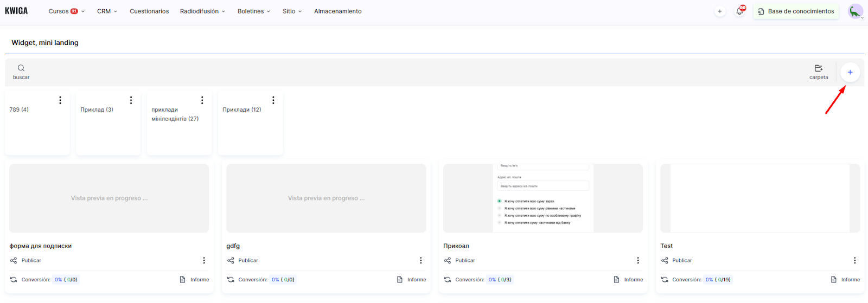This screenshot has width=868, height=303.
Task: Click the Informe icon on Test widget
Action: (x=834, y=280)
